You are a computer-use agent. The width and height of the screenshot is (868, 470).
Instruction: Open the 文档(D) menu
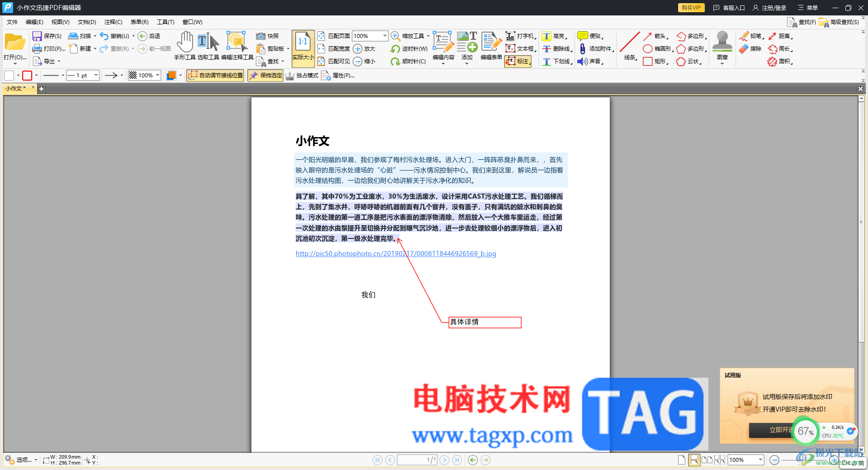coord(87,22)
